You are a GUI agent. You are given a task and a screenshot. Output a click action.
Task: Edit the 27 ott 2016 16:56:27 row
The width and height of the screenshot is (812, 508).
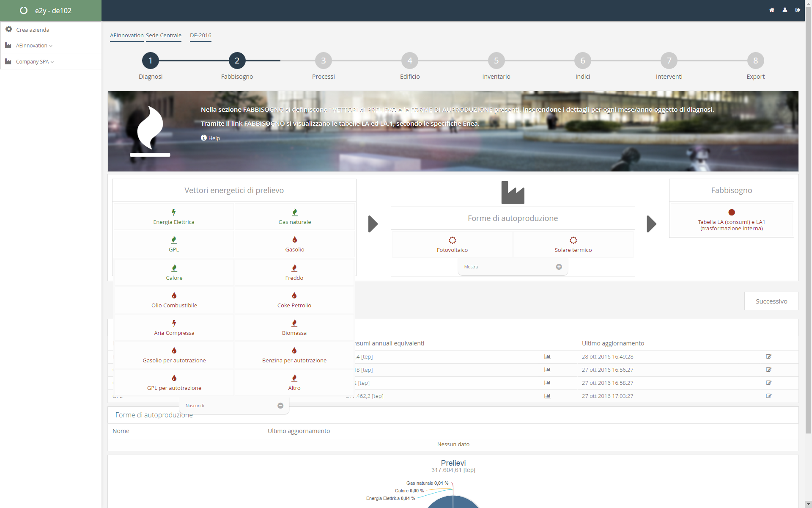click(769, 370)
